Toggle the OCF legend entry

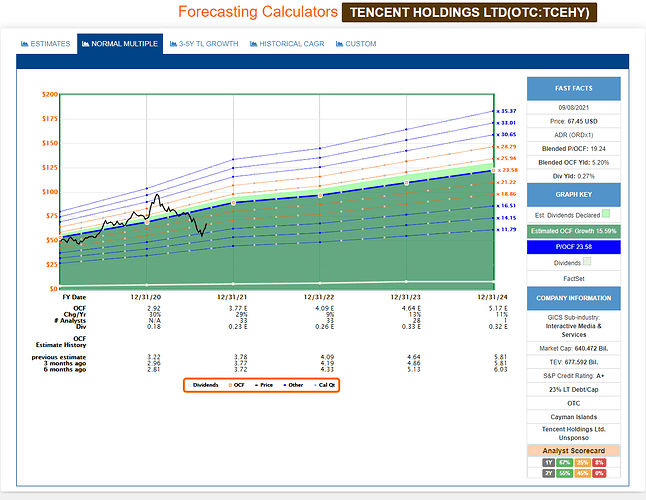click(x=236, y=385)
